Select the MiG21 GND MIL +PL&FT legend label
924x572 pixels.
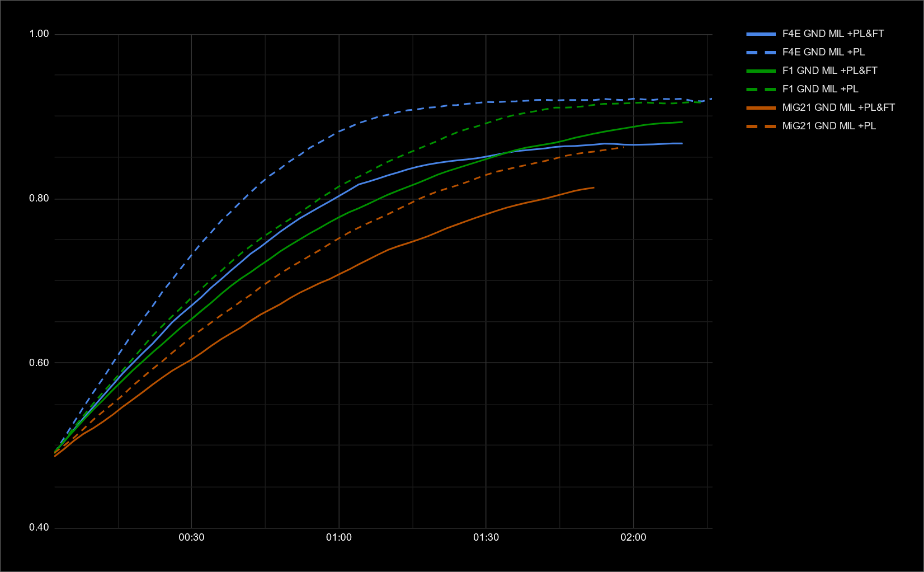click(838, 107)
